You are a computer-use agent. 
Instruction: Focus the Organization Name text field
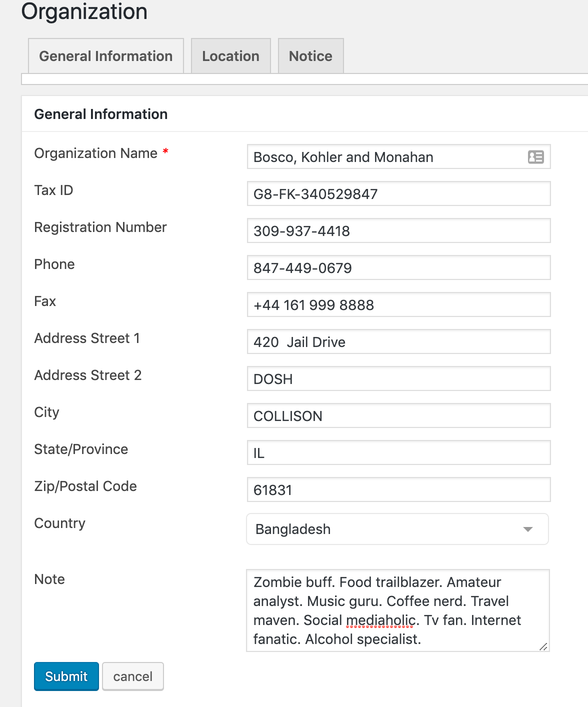[x=385, y=157]
